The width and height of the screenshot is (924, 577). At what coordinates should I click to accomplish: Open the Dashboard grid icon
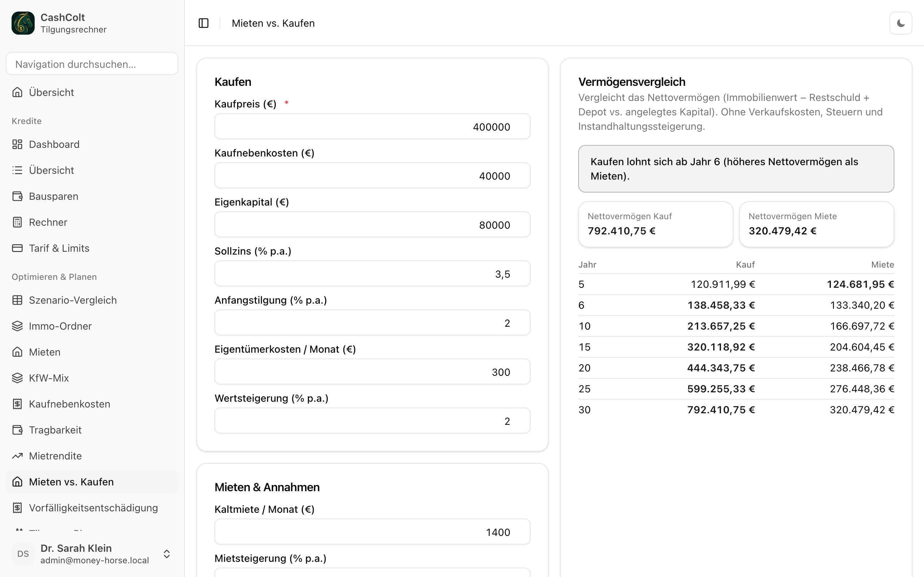coord(17,144)
